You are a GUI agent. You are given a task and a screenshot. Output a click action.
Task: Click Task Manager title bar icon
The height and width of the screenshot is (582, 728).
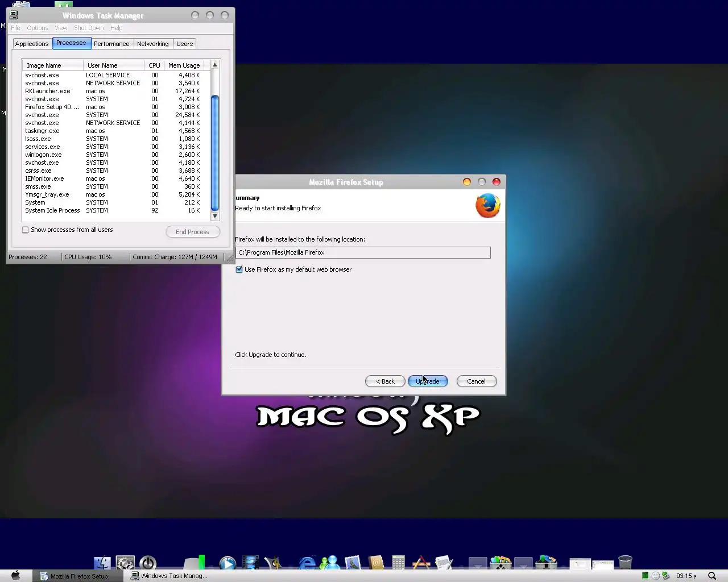14,15
